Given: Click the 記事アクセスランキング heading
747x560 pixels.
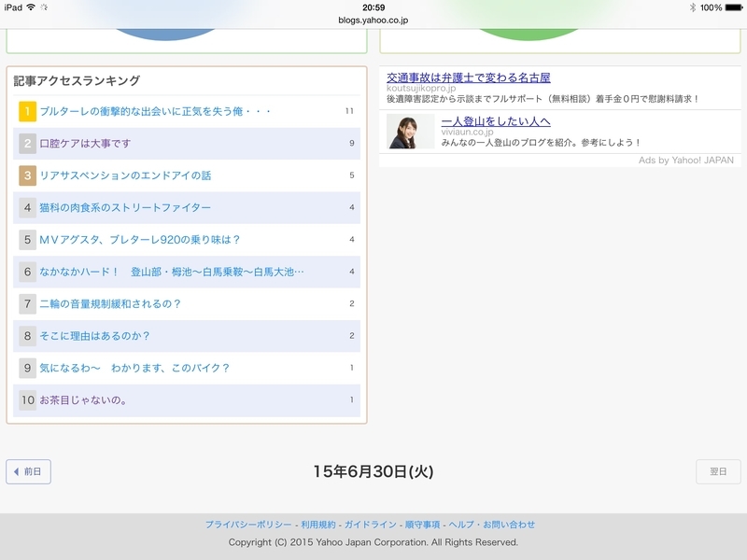Looking at the screenshot, I should click(77, 80).
